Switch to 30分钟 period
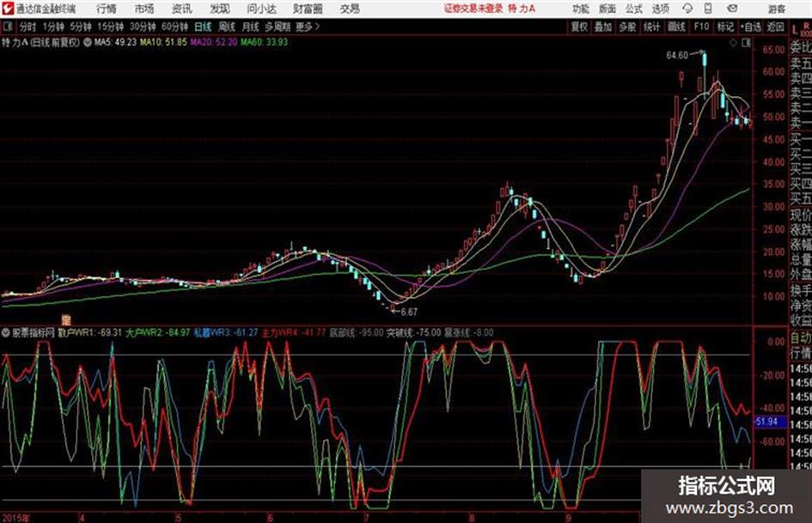The width and height of the screenshot is (812, 523). coord(143,27)
